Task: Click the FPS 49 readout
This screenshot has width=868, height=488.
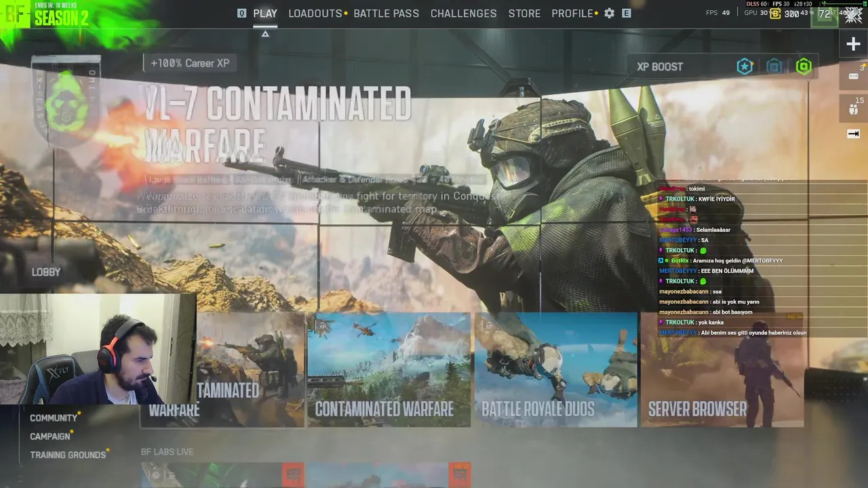Action: tap(718, 13)
